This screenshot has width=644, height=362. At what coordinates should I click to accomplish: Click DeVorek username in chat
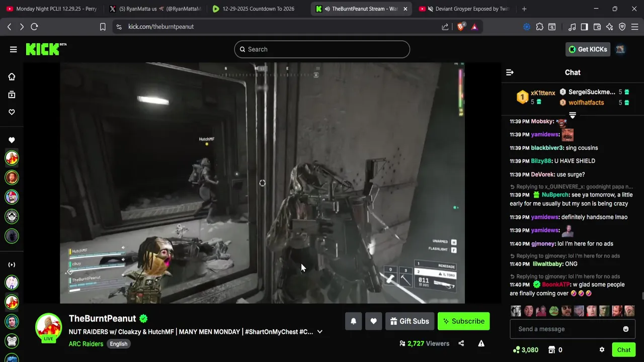tap(542, 174)
